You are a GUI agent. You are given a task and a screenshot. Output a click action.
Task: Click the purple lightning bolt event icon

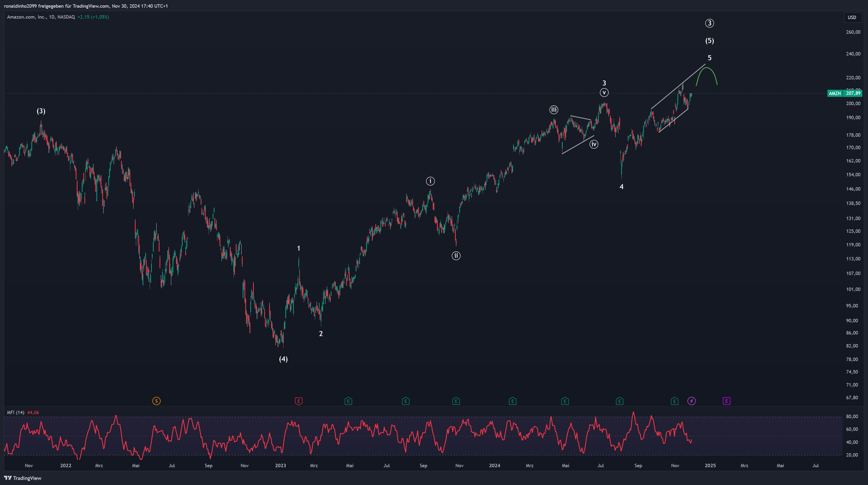click(x=691, y=401)
